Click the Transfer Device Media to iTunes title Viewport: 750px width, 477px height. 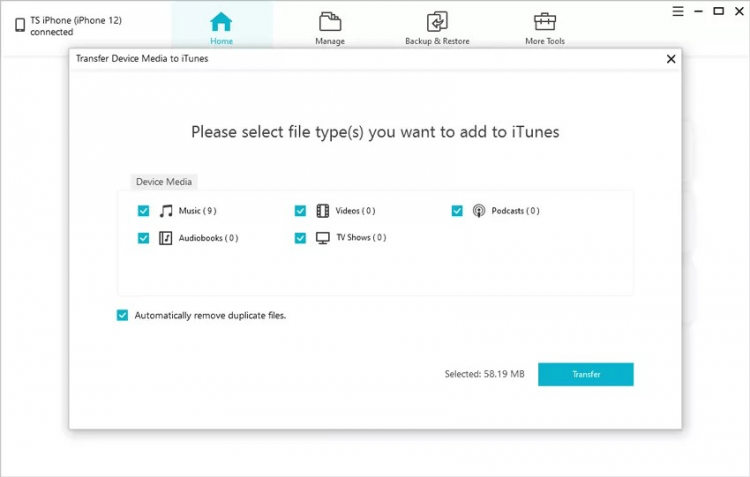pos(142,58)
